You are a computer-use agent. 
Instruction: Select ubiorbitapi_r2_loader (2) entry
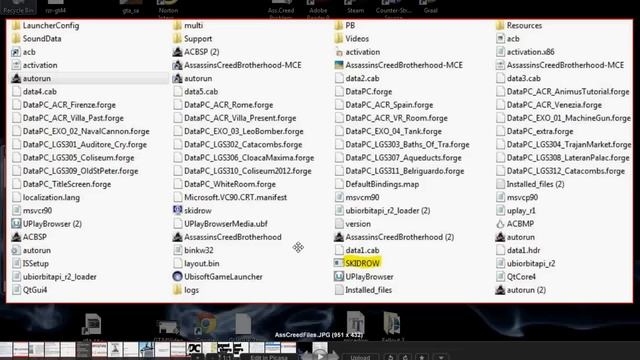pos(388,211)
